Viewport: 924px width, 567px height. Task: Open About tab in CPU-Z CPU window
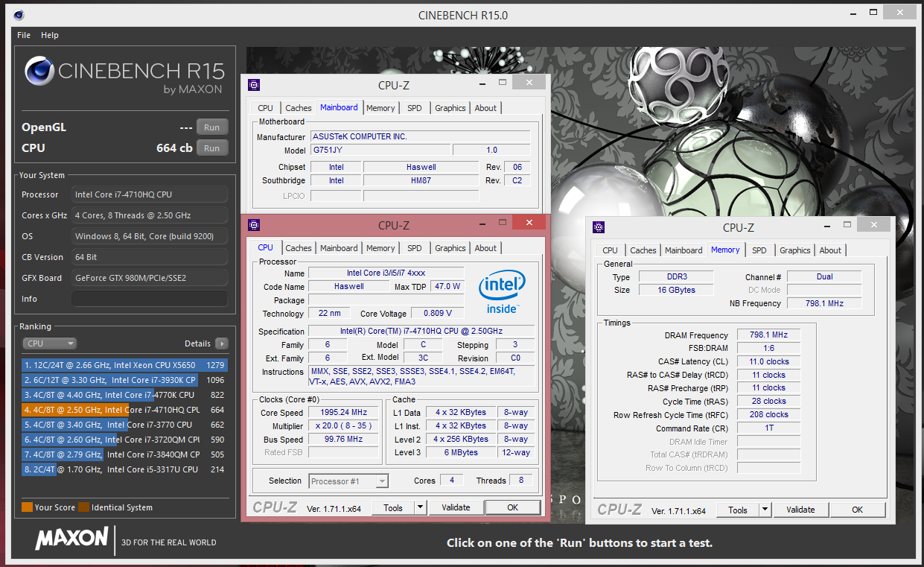point(485,248)
